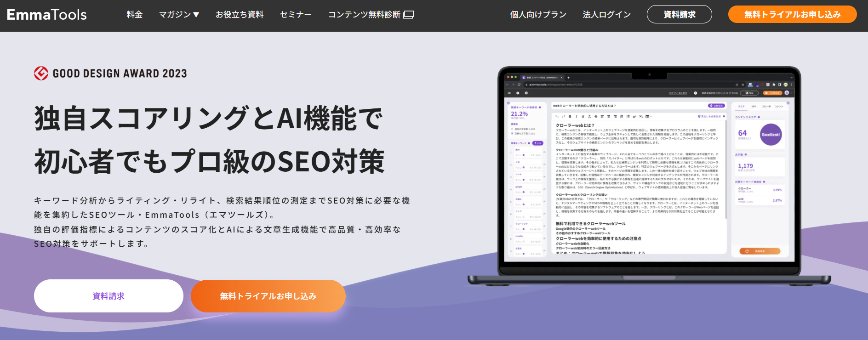The width and height of the screenshot is (868, 340).
Task: Click the external window icon beside コンテンツ無料診断
Action: pos(409,15)
